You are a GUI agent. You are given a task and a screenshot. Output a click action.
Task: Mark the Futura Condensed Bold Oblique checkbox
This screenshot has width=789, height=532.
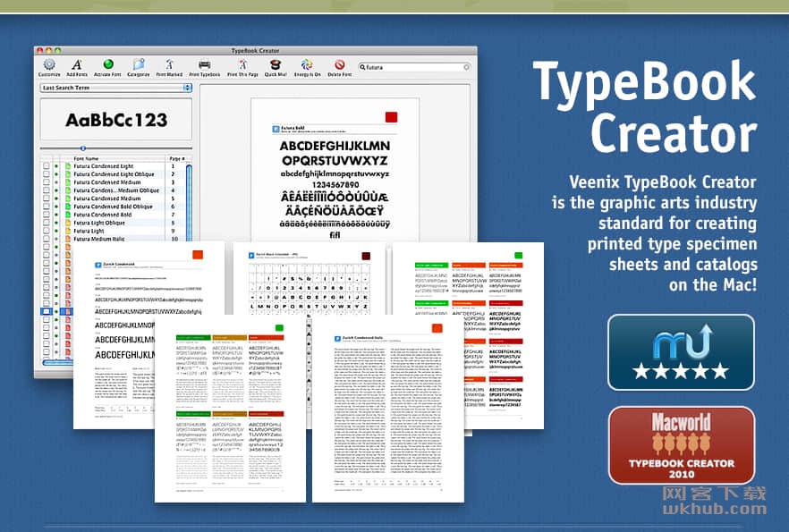click(47, 207)
